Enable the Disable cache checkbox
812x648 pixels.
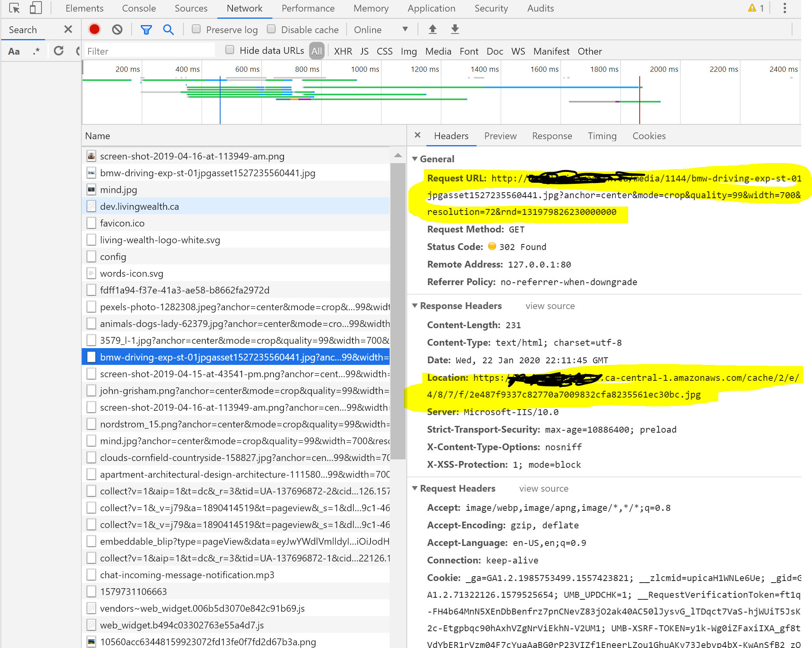(271, 29)
